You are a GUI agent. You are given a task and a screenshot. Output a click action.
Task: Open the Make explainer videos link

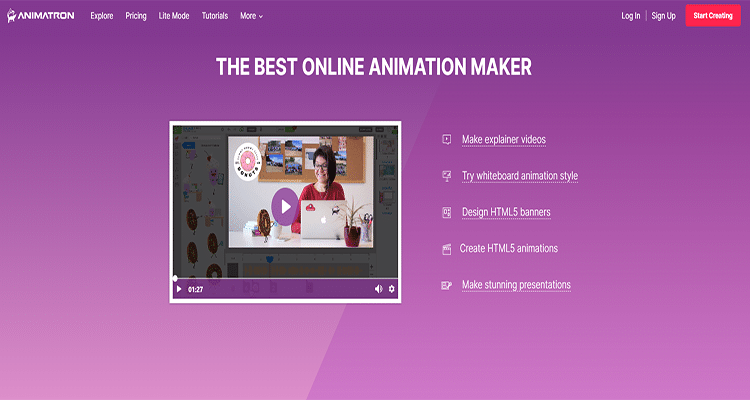[504, 140]
